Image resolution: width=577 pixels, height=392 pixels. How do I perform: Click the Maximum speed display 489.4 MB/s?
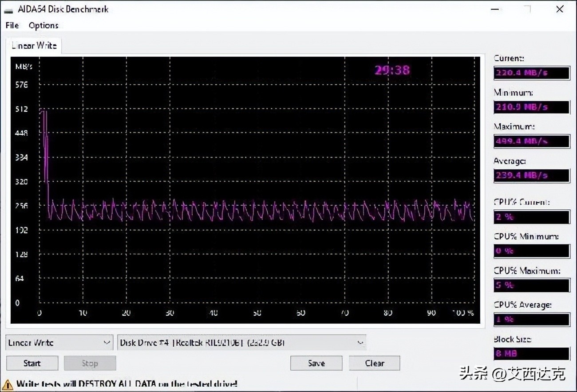coord(531,141)
